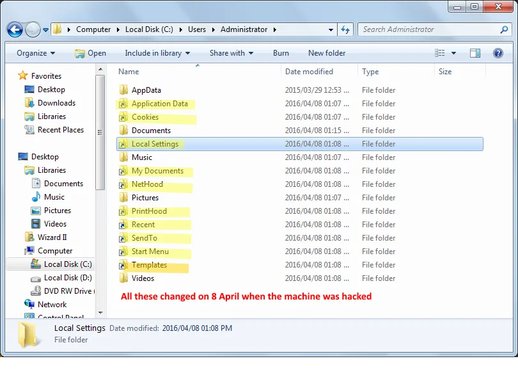The width and height of the screenshot is (518, 384).
Task: Select the AppData folder
Action: [140, 90]
